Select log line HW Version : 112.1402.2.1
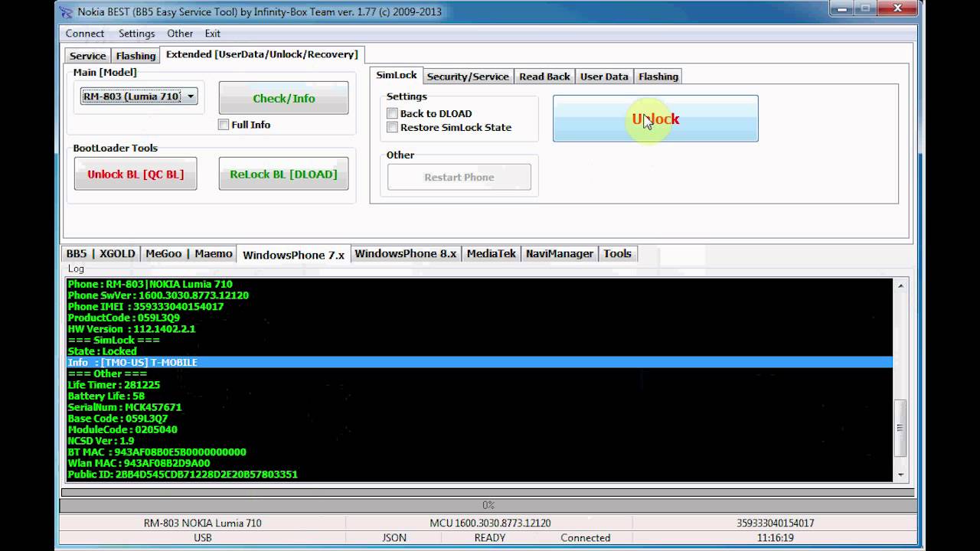The width and height of the screenshot is (980, 551). point(131,329)
